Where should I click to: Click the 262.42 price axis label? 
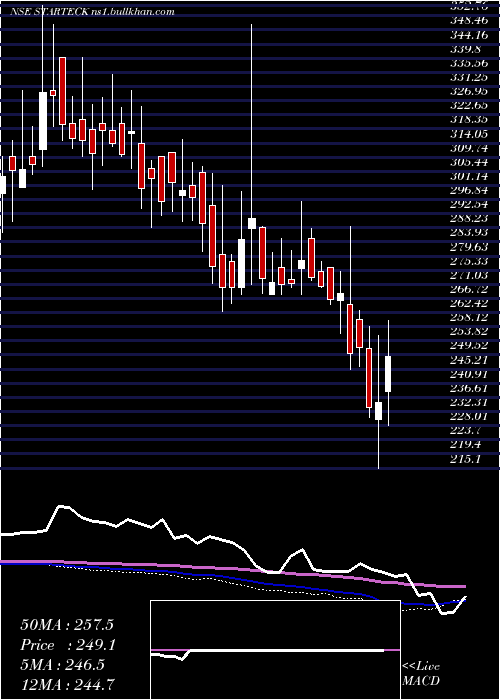[x=468, y=304]
